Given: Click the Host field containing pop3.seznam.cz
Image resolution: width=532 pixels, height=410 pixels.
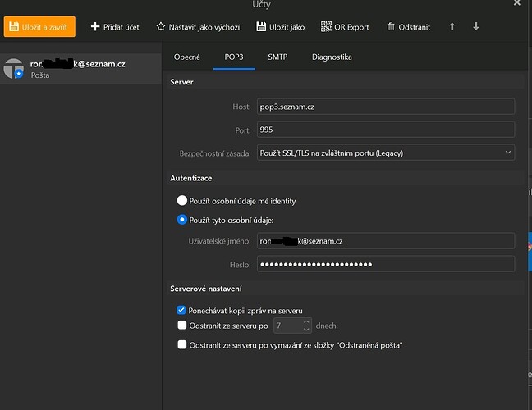Looking at the screenshot, I should (x=386, y=107).
